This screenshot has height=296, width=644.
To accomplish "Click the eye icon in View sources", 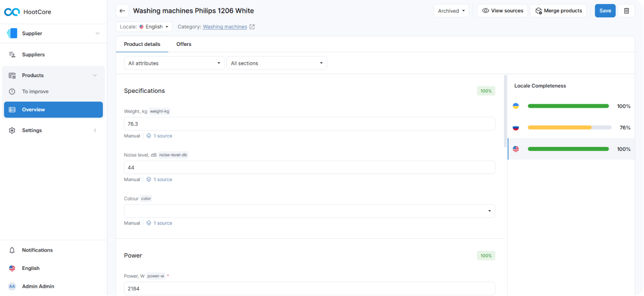I will [x=485, y=11].
